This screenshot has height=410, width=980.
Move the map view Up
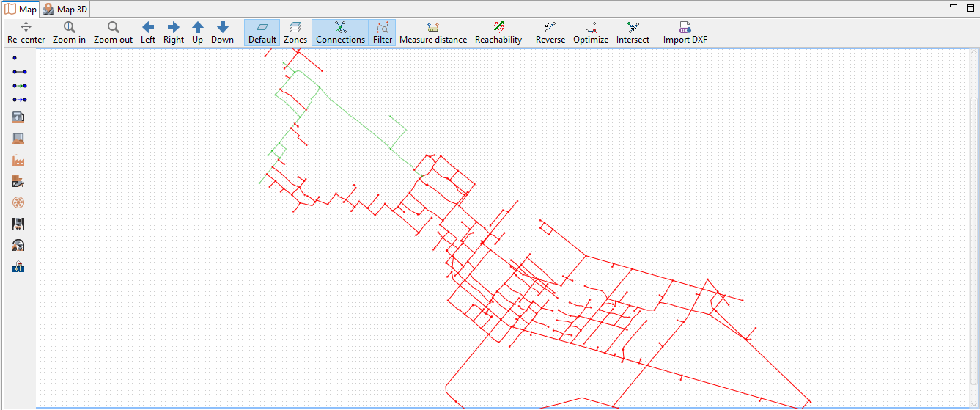[198, 33]
